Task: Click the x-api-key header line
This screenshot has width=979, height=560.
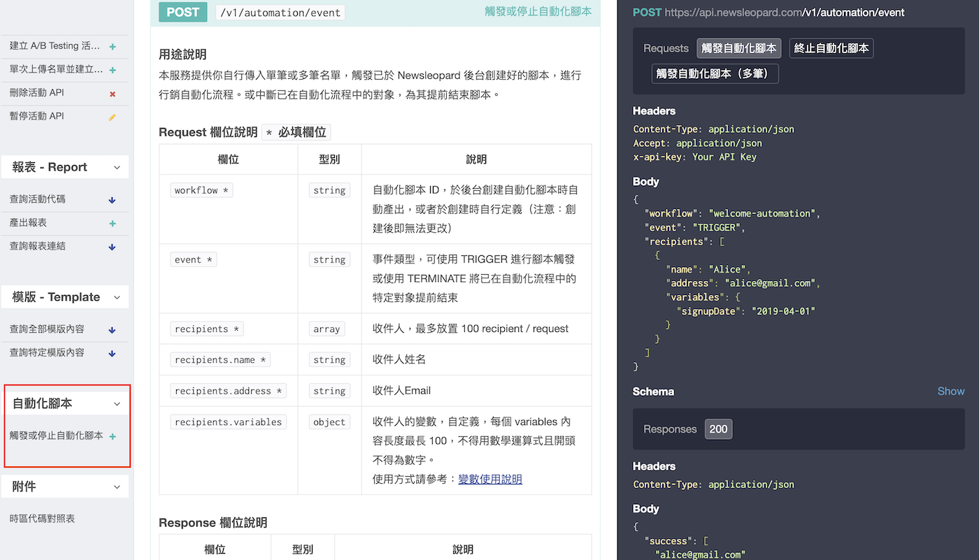Action: 695,157
